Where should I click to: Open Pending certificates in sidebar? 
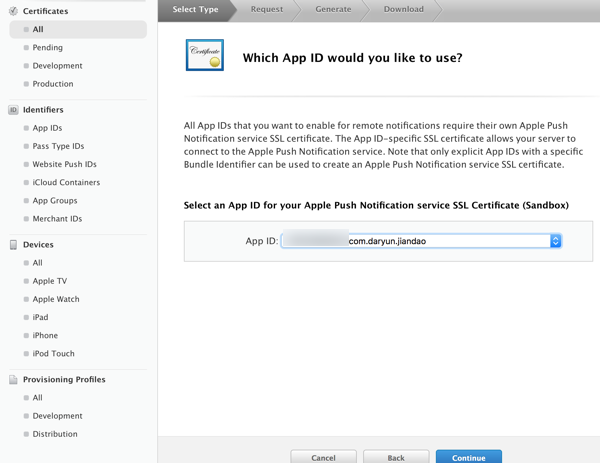pos(47,48)
